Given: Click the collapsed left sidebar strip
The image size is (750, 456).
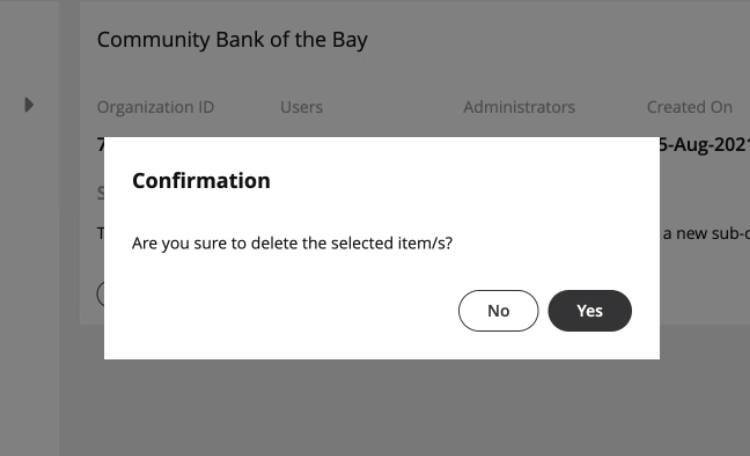Looking at the screenshot, I should click(x=29, y=300).
